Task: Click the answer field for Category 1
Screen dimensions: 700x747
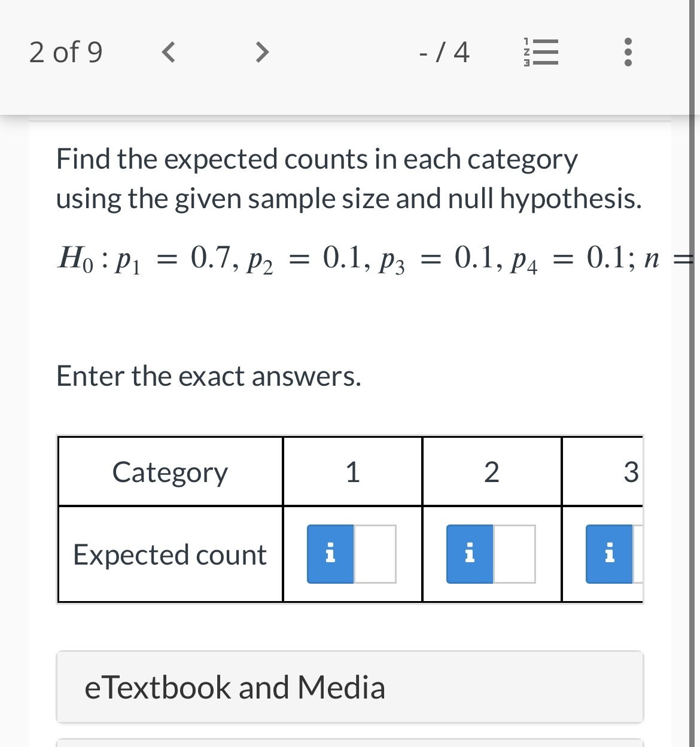Action: click(374, 554)
